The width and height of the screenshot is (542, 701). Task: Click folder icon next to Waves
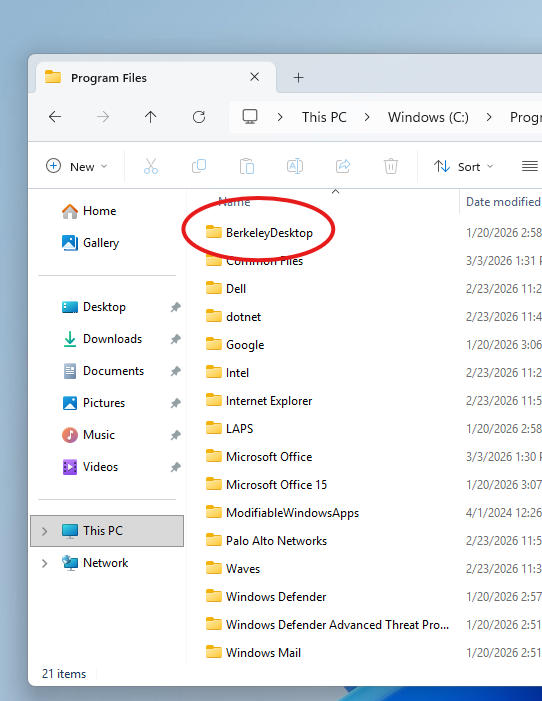coord(214,568)
